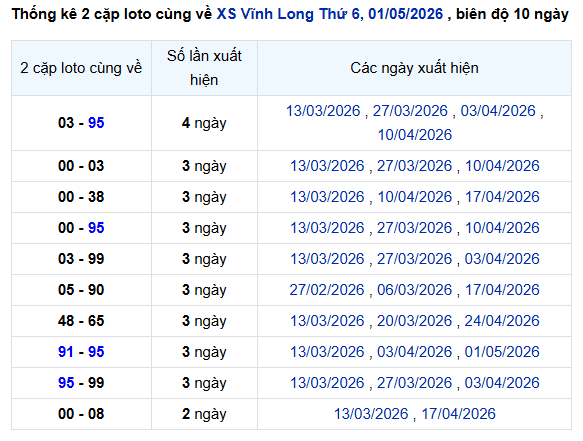Screen dimensions: 583x441
Task: Open 10/04/2026 date in 00 - 95 row
Action: pyautogui.click(x=502, y=228)
